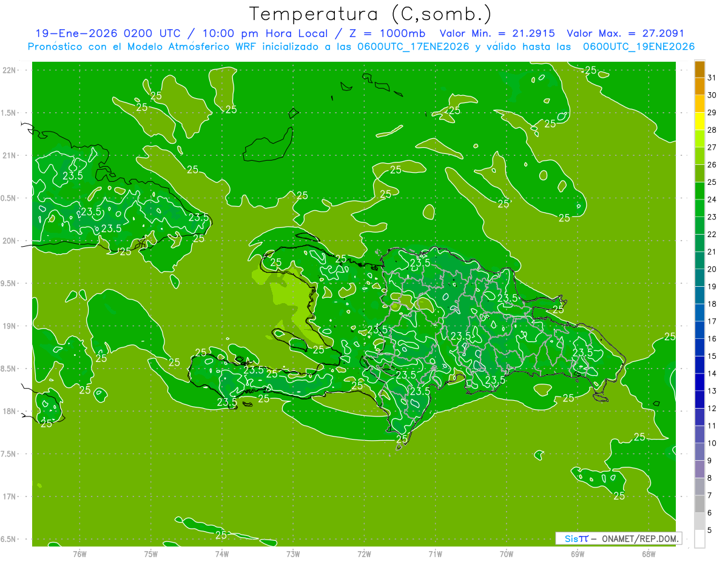Screen dimensions: 728x562
Task: Click legend value 15
Action: (x=712, y=356)
